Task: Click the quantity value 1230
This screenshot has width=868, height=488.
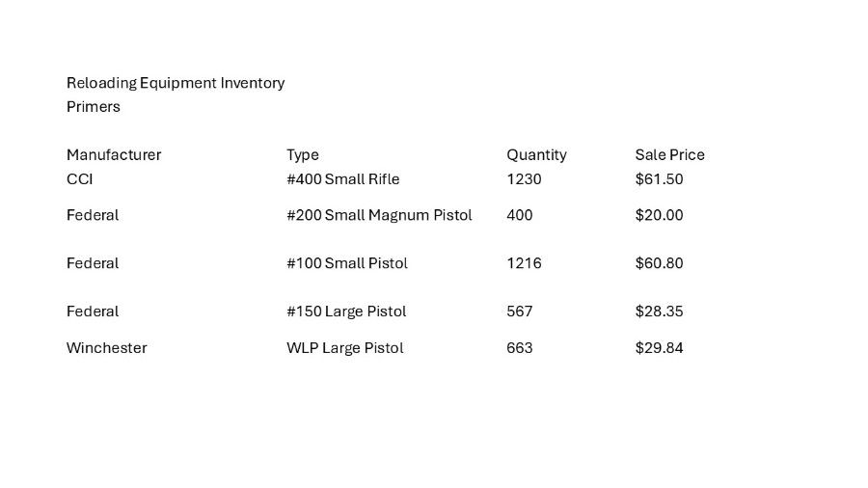Action: point(524,179)
